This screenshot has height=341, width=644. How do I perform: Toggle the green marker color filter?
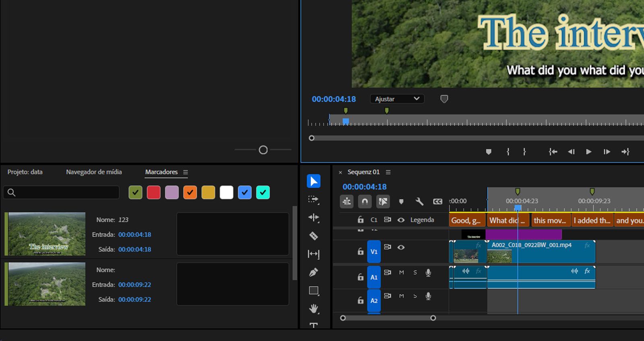click(136, 192)
